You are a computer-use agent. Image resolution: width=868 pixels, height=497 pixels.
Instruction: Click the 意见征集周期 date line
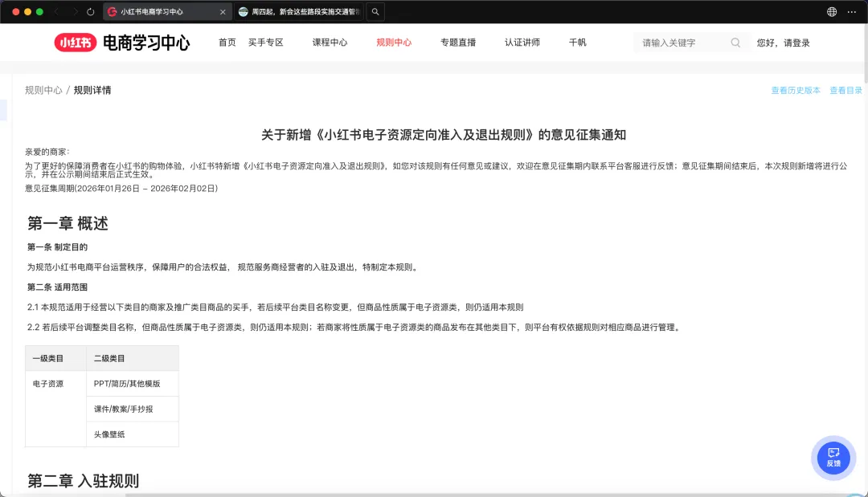point(121,189)
